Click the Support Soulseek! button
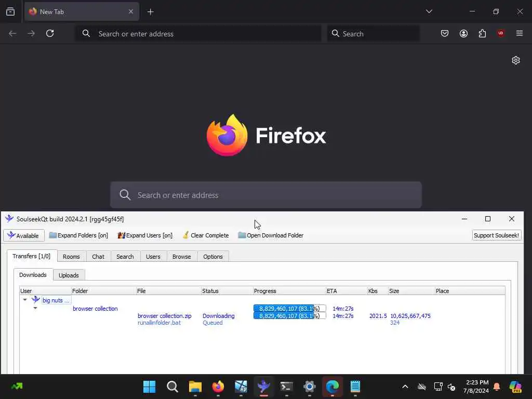The height and width of the screenshot is (399, 532). tap(496, 235)
